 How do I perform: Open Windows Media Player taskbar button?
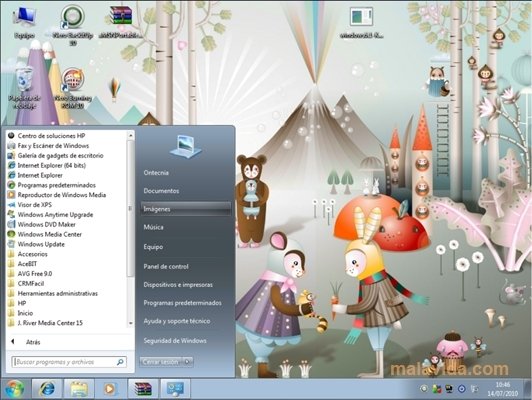coord(110,389)
